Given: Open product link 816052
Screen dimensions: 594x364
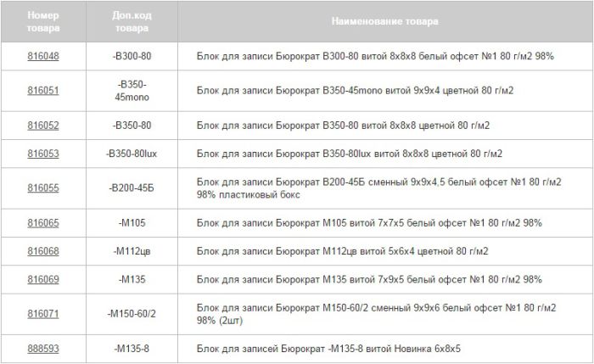Looking at the screenshot, I should tap(43, 126).
